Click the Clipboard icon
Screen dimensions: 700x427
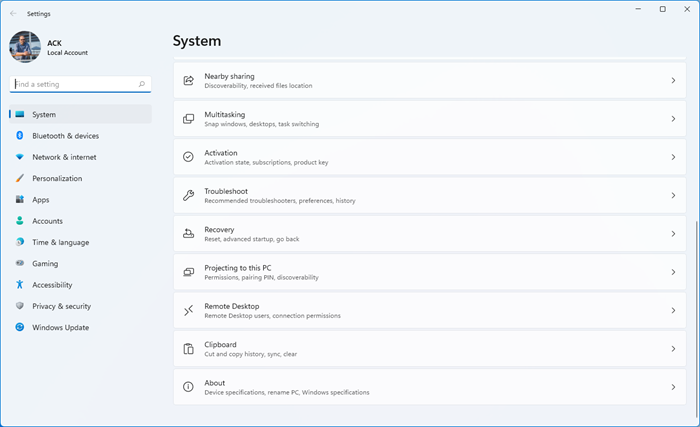pos(188,349)
